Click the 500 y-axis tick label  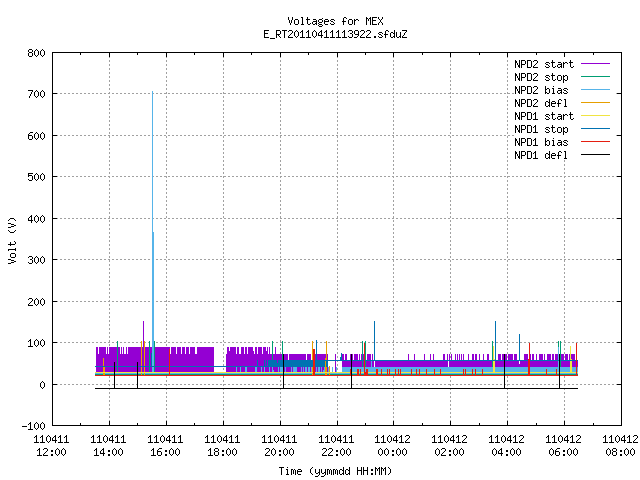click(x=36, y=178)
